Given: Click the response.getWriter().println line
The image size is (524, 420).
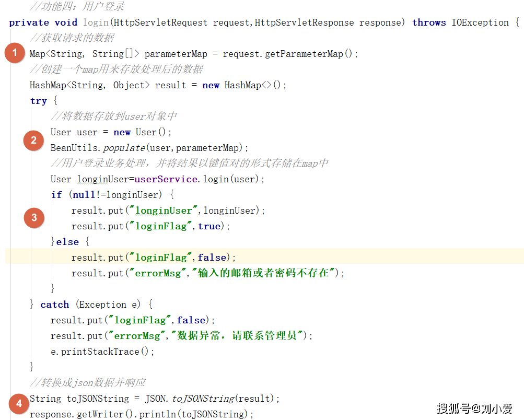Looking at the screenshot, I should [x=142, y=414].
